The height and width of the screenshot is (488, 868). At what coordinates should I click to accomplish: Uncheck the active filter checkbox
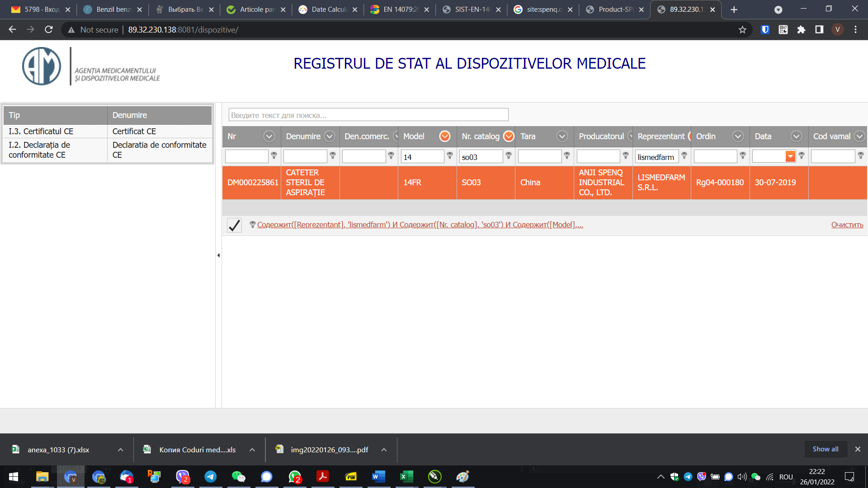pos(234,225)
